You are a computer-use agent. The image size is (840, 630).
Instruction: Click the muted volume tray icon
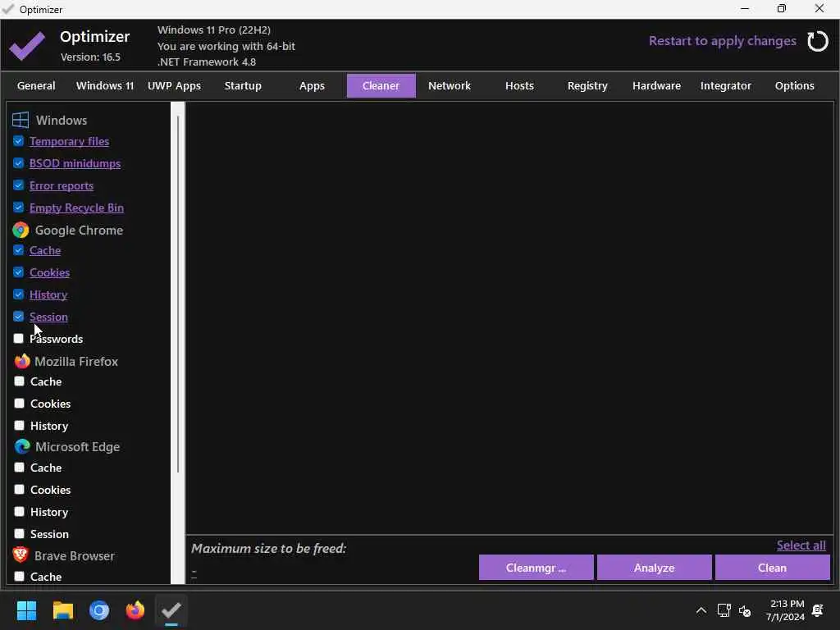click(745, 610)
